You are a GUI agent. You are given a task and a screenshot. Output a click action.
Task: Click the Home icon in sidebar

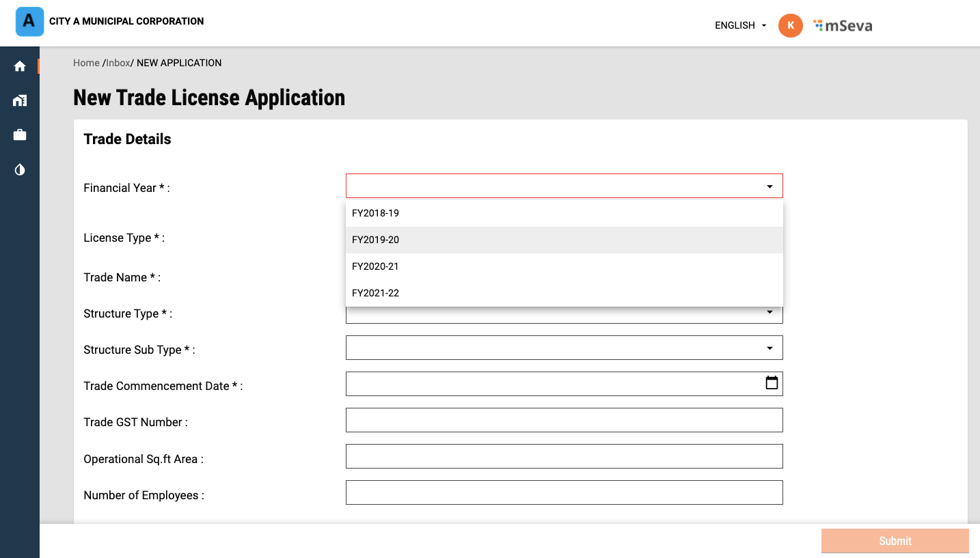(20, 66)
